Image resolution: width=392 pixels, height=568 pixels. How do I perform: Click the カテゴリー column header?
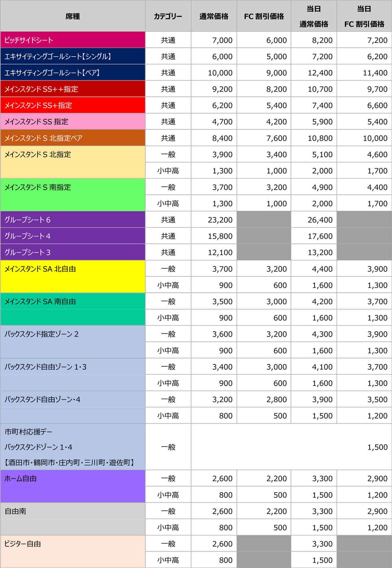coord(168,16)
